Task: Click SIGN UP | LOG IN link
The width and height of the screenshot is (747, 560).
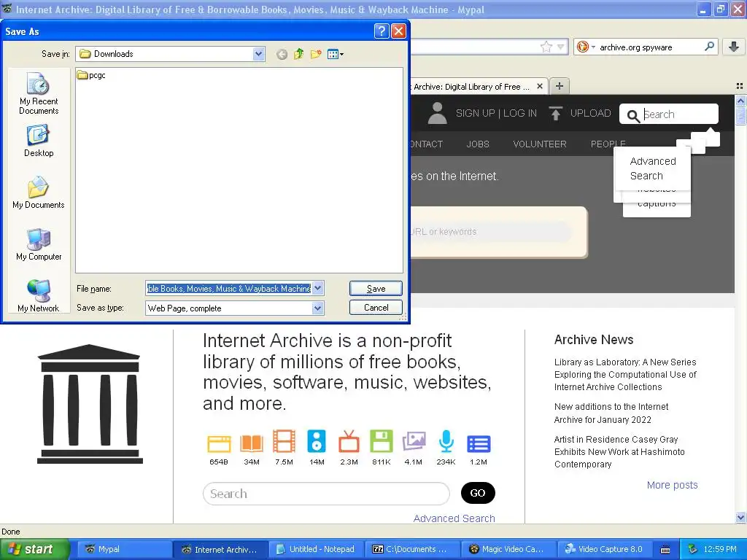Action: click(496, 113)
